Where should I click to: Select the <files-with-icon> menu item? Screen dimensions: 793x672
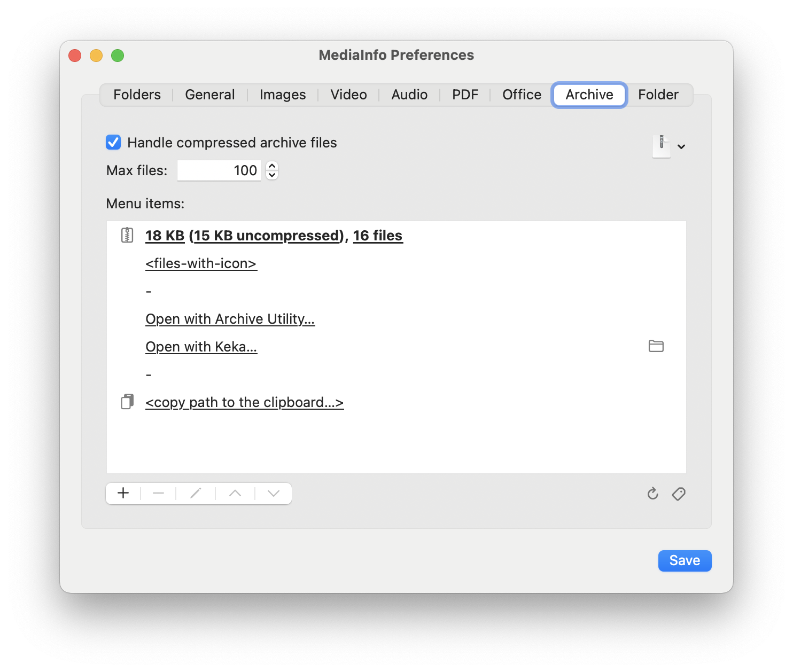201,263
